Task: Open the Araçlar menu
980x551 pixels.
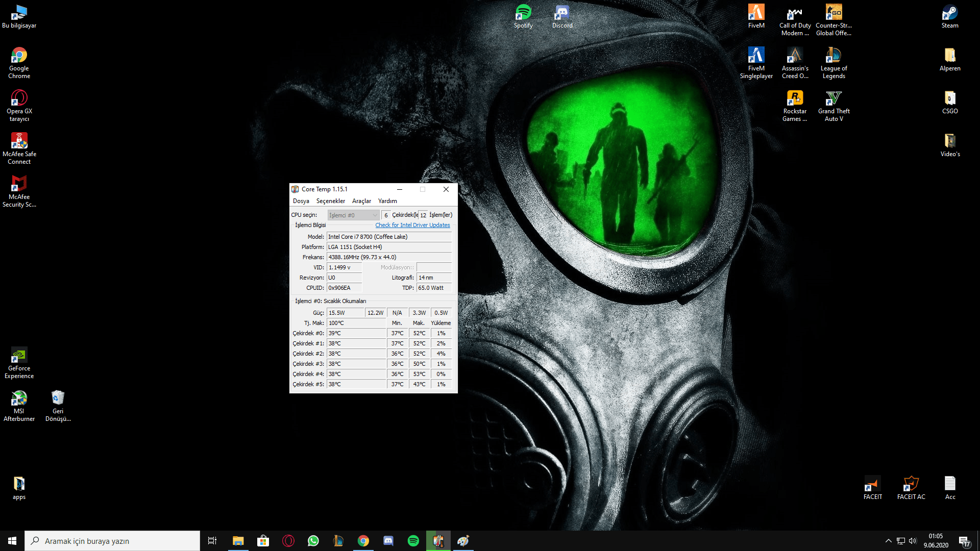Action: click(x=361, y=201)
